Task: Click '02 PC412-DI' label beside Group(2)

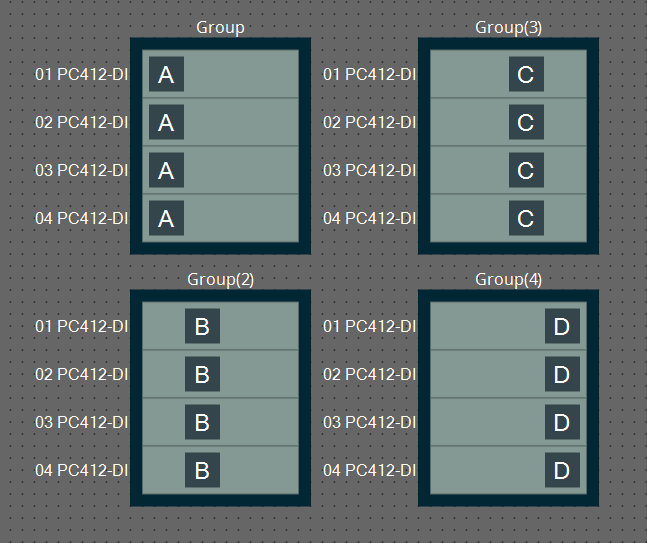Action: [x=81, y=374]
